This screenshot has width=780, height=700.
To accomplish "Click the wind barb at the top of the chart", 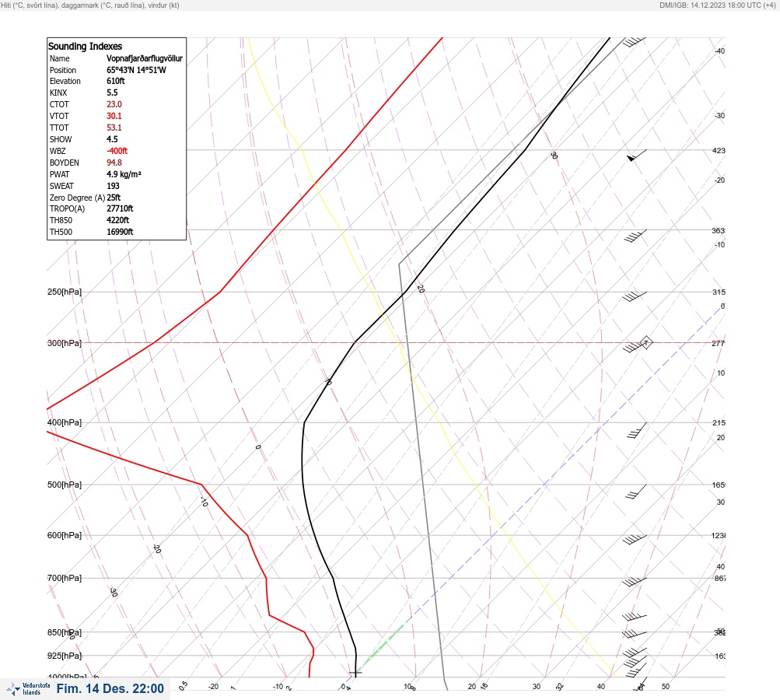I will coord(635,42).
